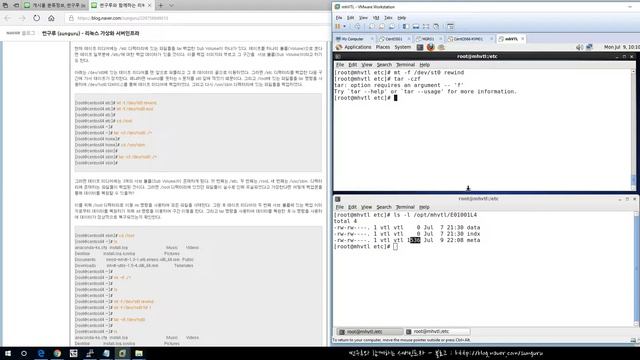Open View menu in lower terminal window
Viewport: 640px width, 360px height.
366,207
